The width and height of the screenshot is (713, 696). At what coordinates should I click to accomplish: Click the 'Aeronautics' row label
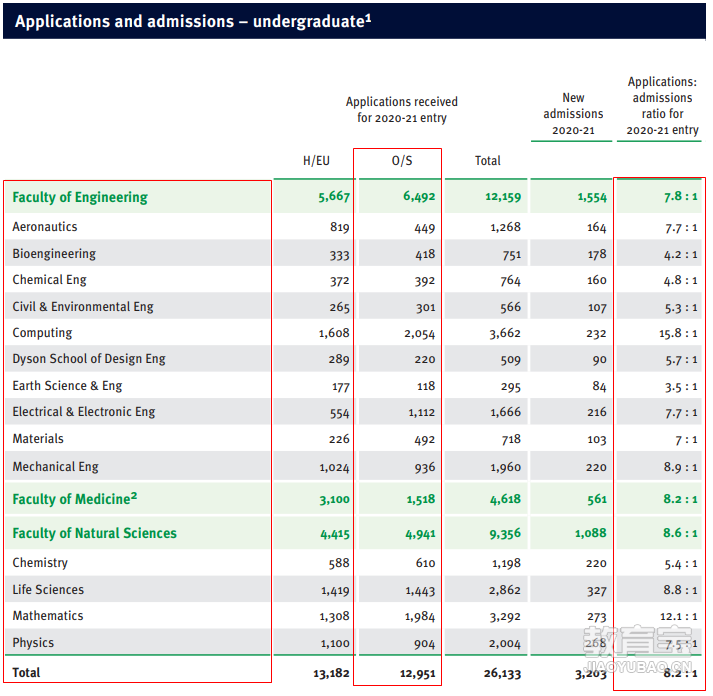pyautogui.click(x=45, y=227)
